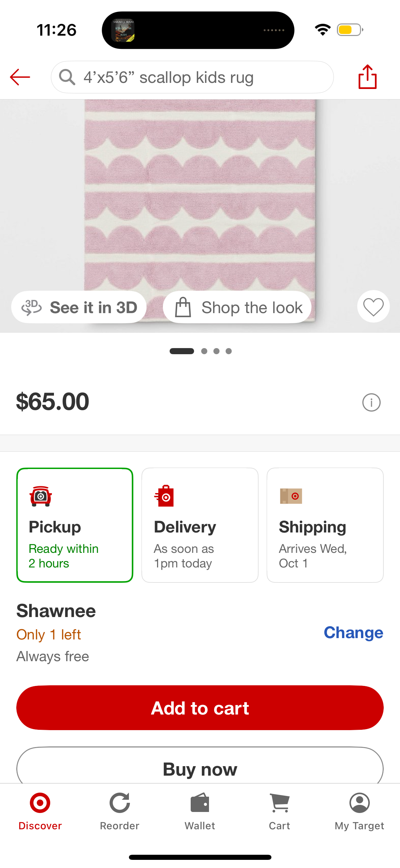Jump to second image carousel dot
Viewport: 400px width, 868px height.
click(x=204, y=351)
